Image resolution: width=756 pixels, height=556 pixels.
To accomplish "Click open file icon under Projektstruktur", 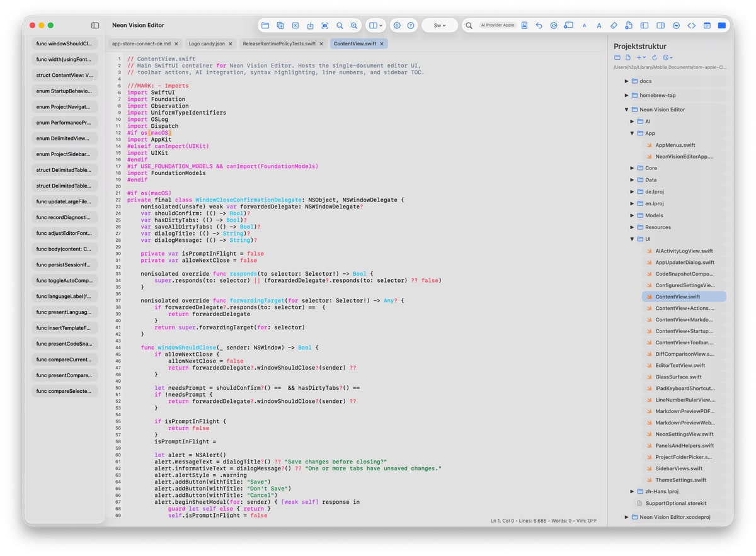I will click(x=628, y=57).
